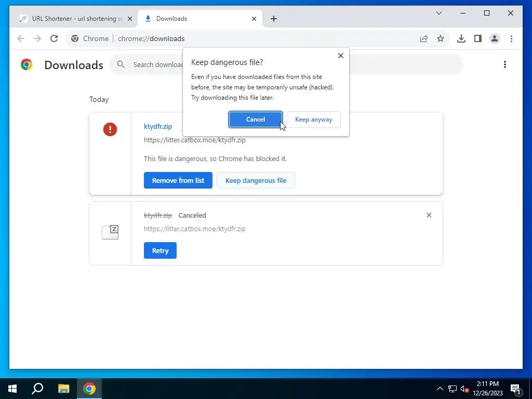Click the 'Keep dangerous file?' dialog title
This screenshot has width=532, height=399.
coord(227,62)
